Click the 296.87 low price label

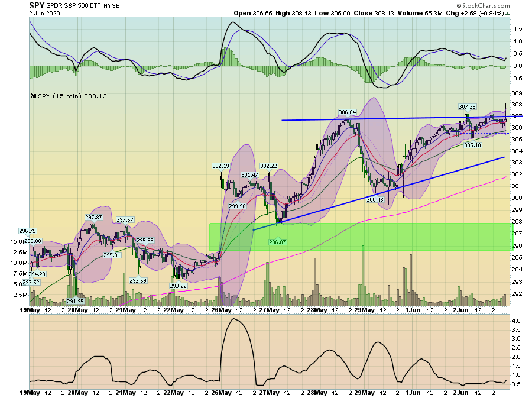click(278, 242)
